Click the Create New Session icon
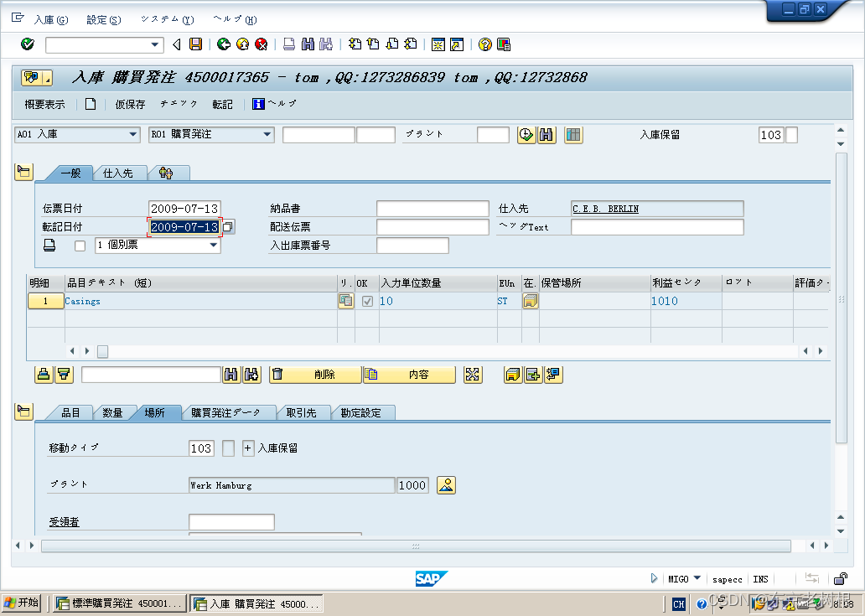This screenshot has height=616, width=865. pyautogui.click(x=438, y=44)
